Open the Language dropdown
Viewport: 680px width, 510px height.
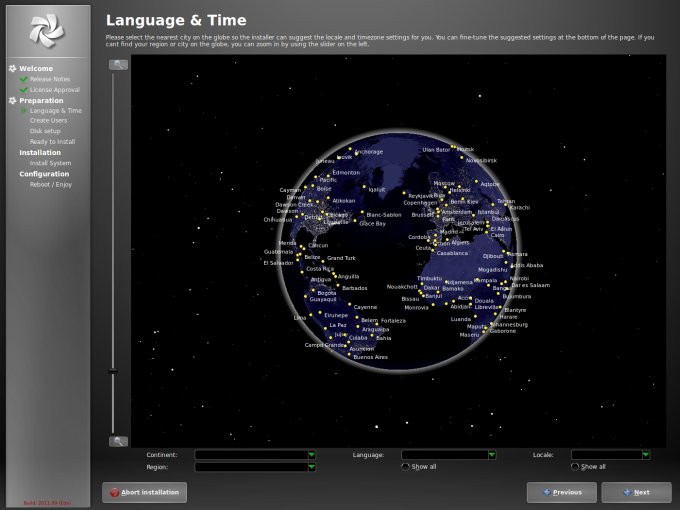[448, 454]
